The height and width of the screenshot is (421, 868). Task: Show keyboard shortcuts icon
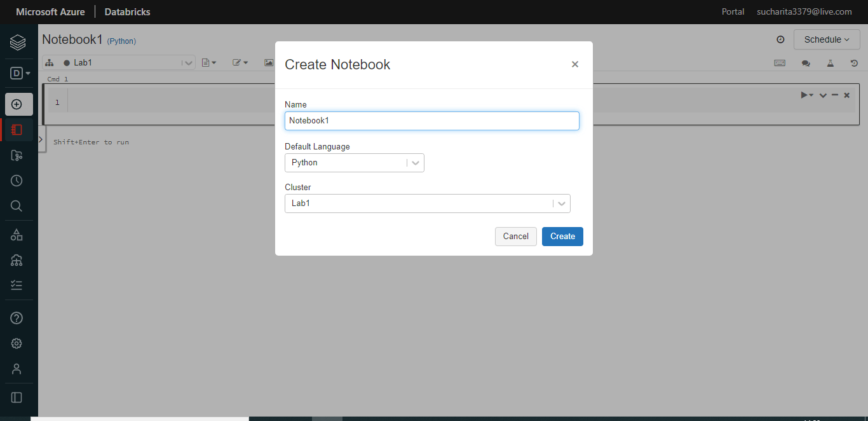[x=780, y=63]
